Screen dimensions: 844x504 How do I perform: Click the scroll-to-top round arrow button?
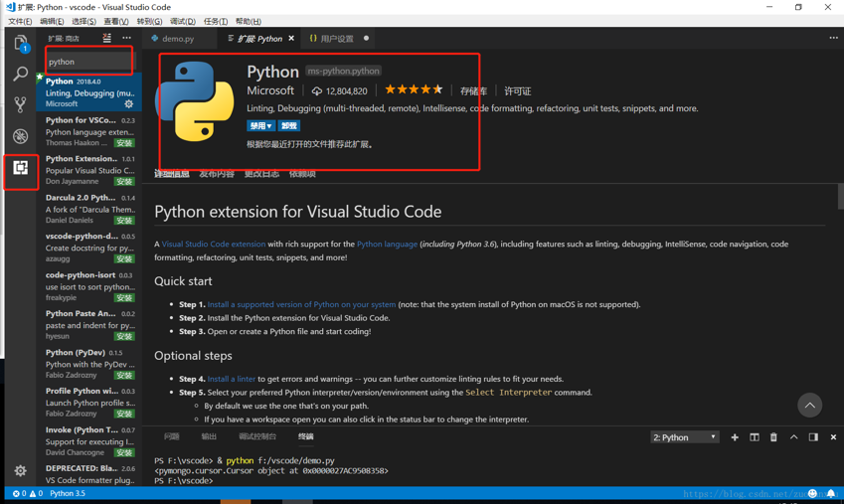point(809,405)
